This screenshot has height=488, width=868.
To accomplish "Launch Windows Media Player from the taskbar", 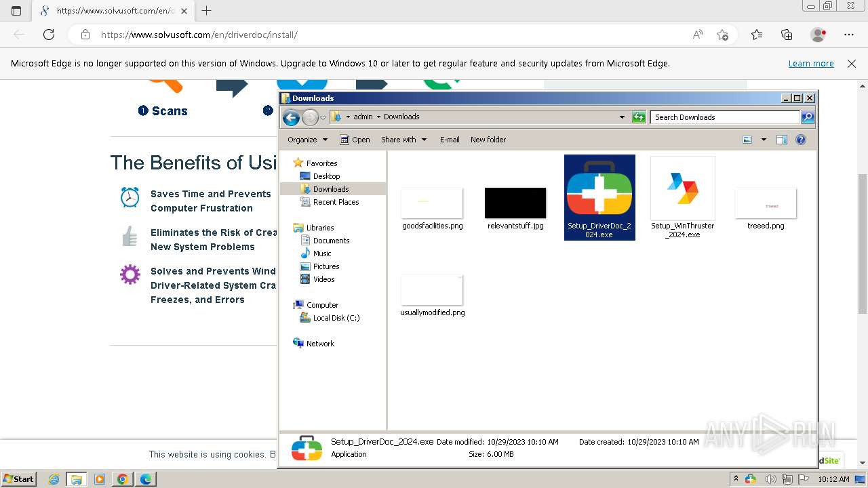I will click(x=100, y=479).
